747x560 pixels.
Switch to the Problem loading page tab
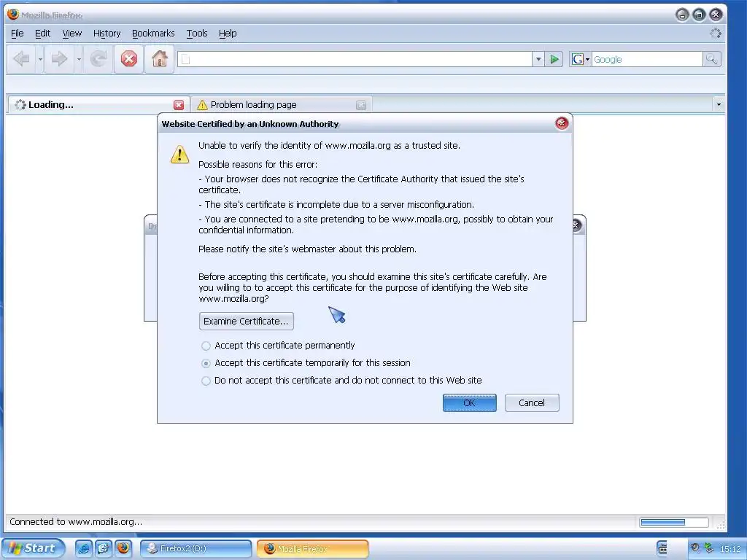[281, 105]
